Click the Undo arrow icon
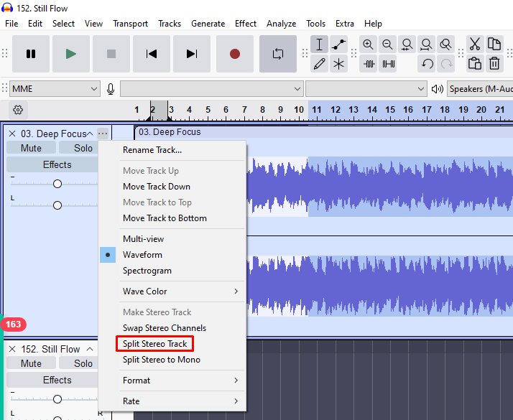Image resolution: width=513 pixels, height=420 pixels. pos(426,64)
